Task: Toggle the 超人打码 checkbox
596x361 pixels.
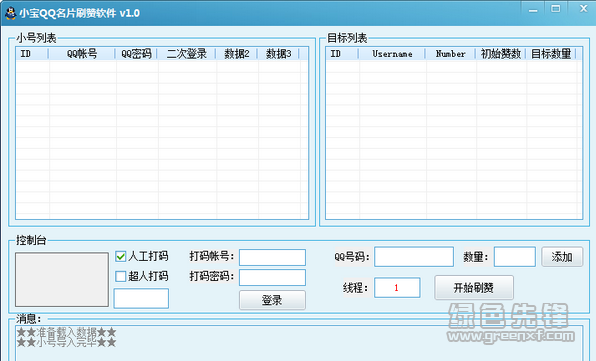Action: click(120, 276)
